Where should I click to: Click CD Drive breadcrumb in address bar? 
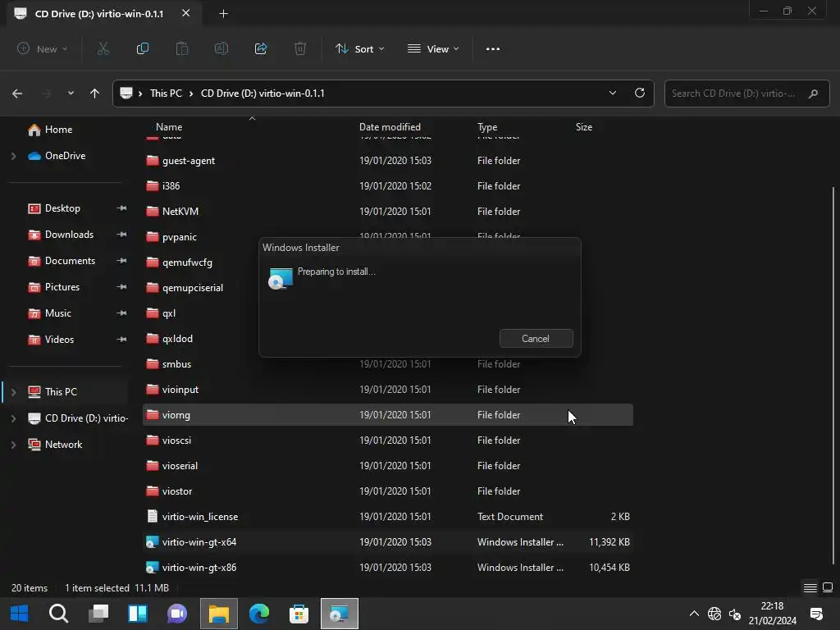tap(262, 94)
